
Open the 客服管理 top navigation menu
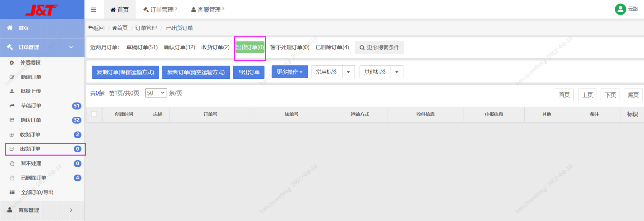point(208,10)
